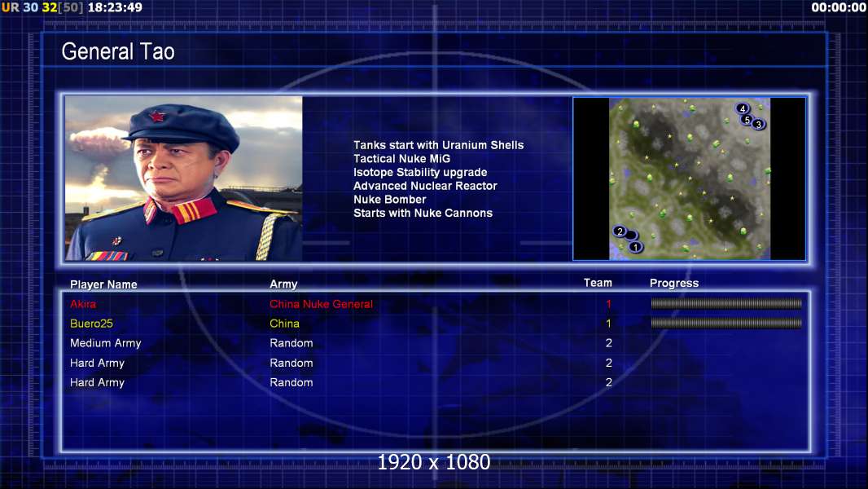Click start position marker 4 on minimap

(x=743, y=108)
